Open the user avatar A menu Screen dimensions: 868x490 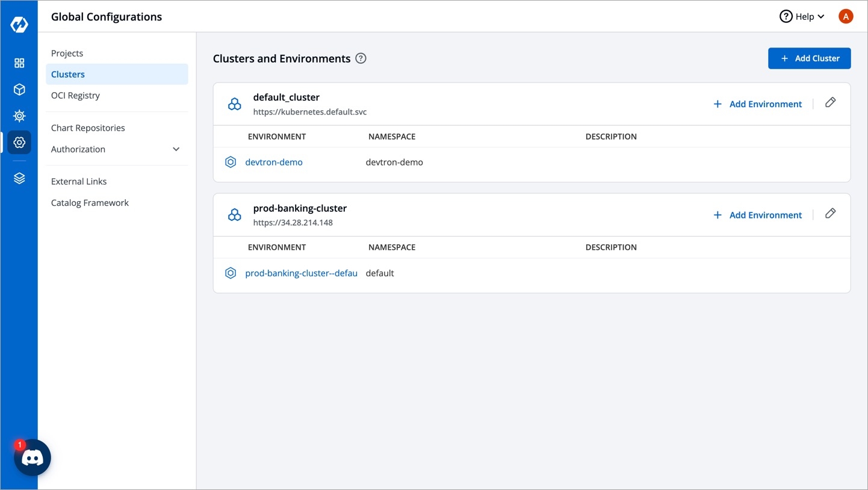[845, 17]
